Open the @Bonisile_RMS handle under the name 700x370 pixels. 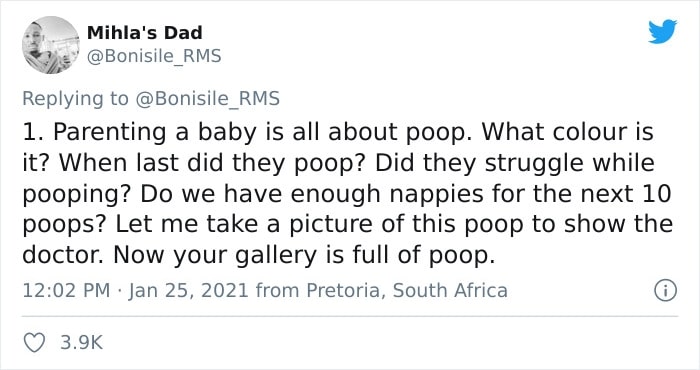pyautogui.click(x=154, y=56)
